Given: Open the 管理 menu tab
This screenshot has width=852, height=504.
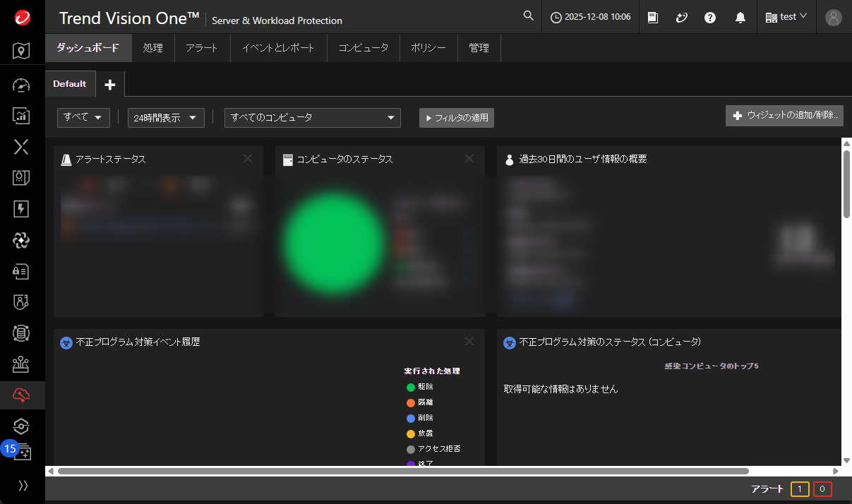Looking at the screenshot, I should 479,48.
